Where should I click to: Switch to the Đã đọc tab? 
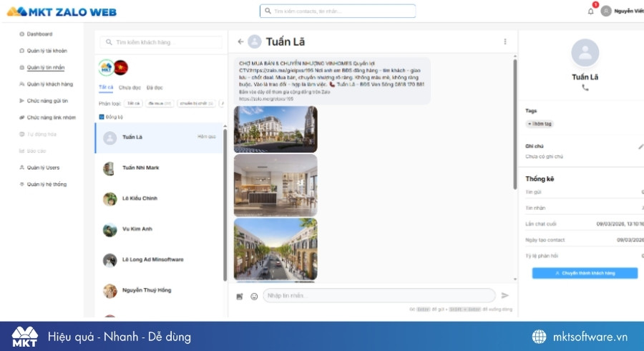click(x=154, y=87)
